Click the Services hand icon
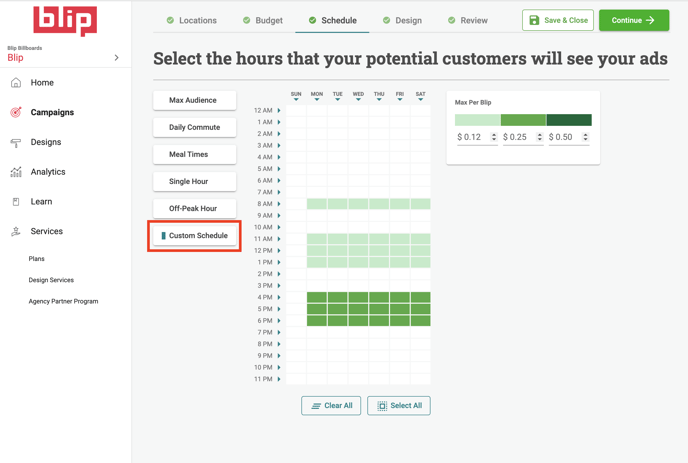Screen dimensions: 688x463 [16, 231]
